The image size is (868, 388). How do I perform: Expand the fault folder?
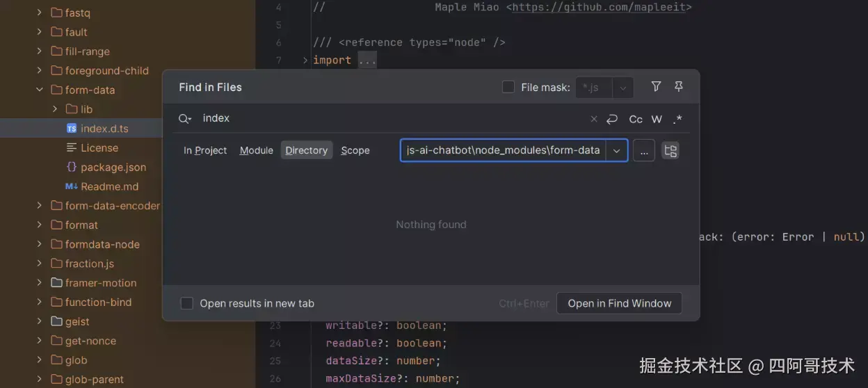coord(40,32)
